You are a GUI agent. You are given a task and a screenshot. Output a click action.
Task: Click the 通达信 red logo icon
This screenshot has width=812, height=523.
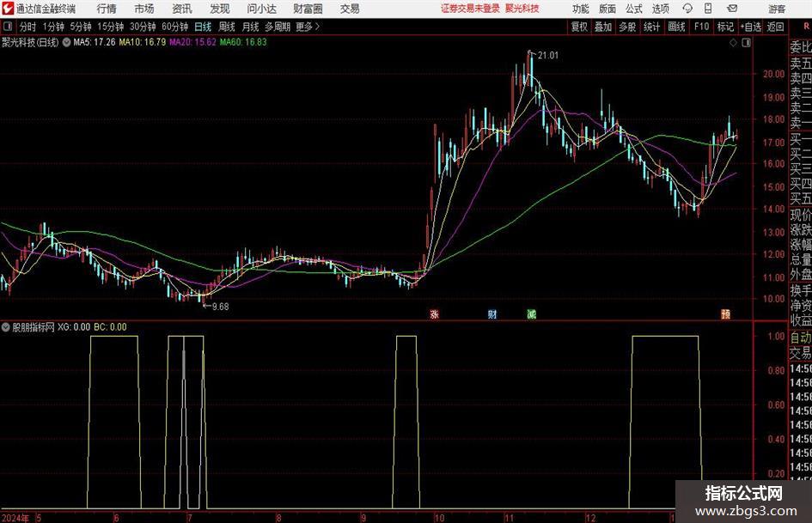[x=7, y=9]
